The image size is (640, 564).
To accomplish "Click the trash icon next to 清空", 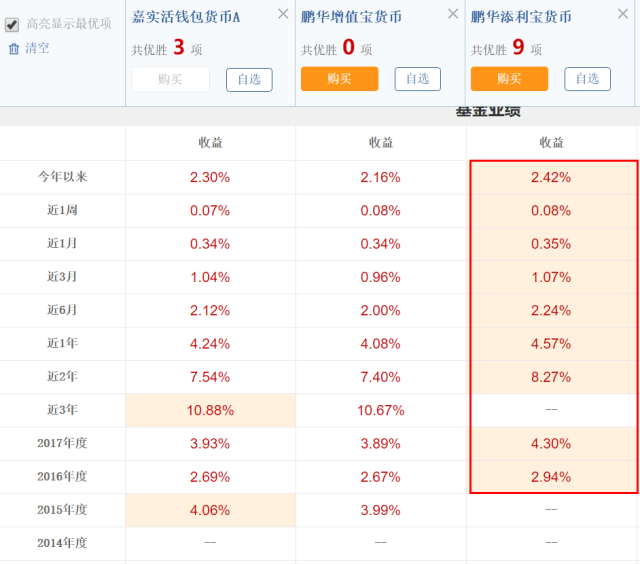I will [x=14, y=49].
